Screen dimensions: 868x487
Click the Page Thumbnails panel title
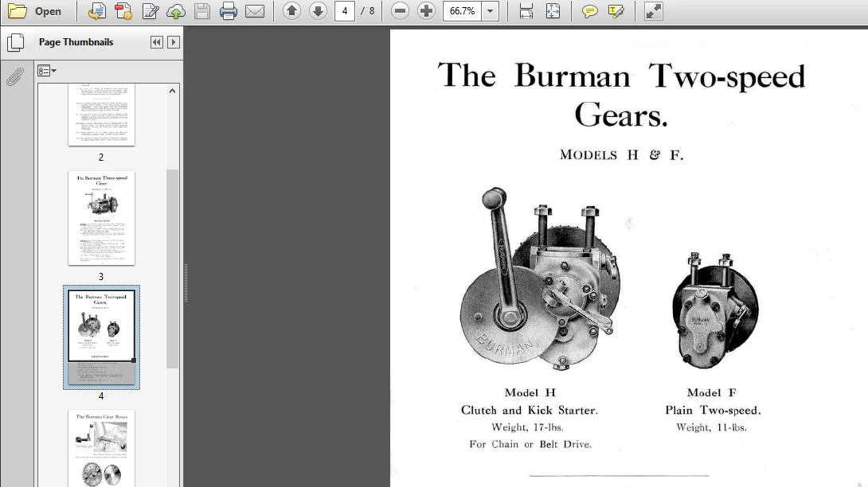coord(76,42)
